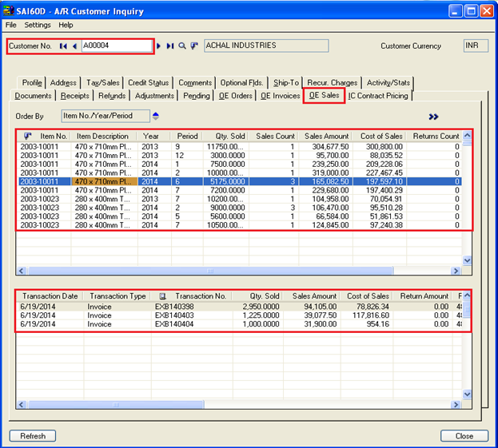Image resolution: width=498 pixels, height=448 pixels.
Task: Jump to last customer record
Action: click(170, 46)
